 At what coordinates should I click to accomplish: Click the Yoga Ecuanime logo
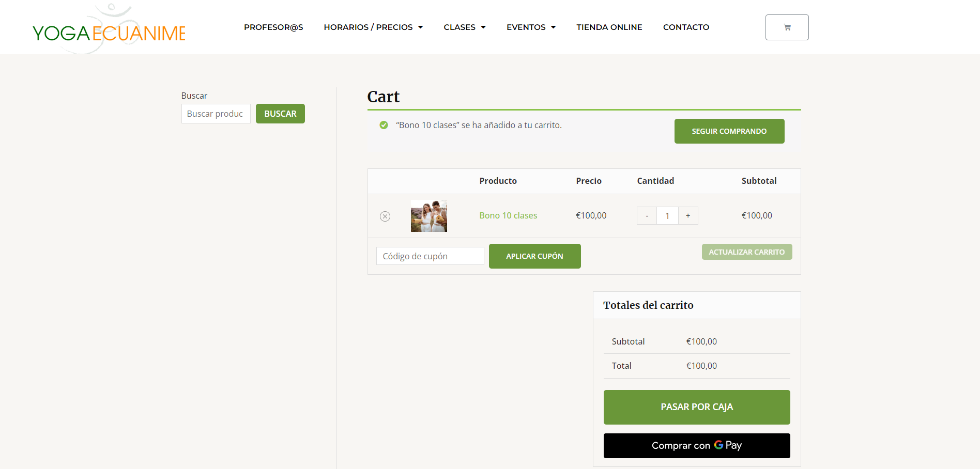pos(109,32)
